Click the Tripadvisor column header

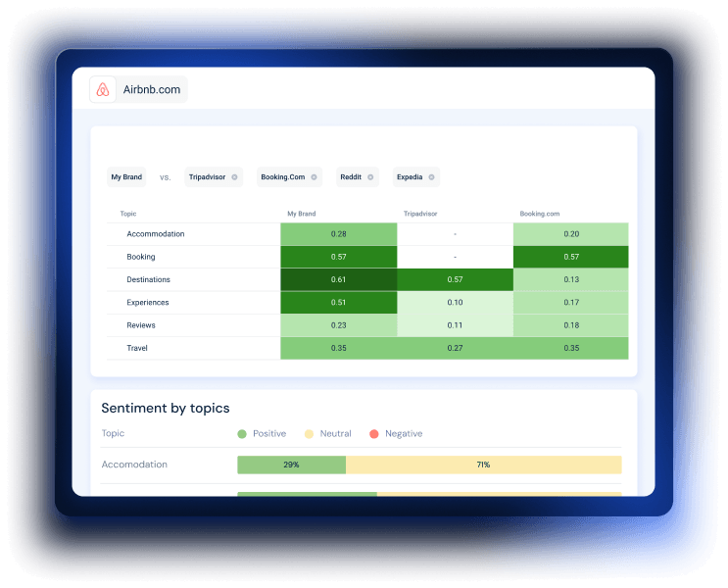[420, 214]
